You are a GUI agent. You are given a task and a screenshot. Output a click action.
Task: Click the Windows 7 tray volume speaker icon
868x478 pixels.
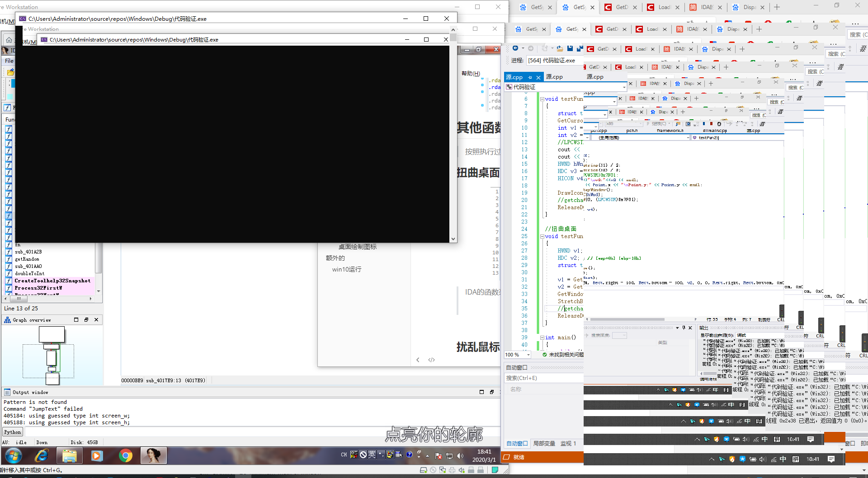460,456
